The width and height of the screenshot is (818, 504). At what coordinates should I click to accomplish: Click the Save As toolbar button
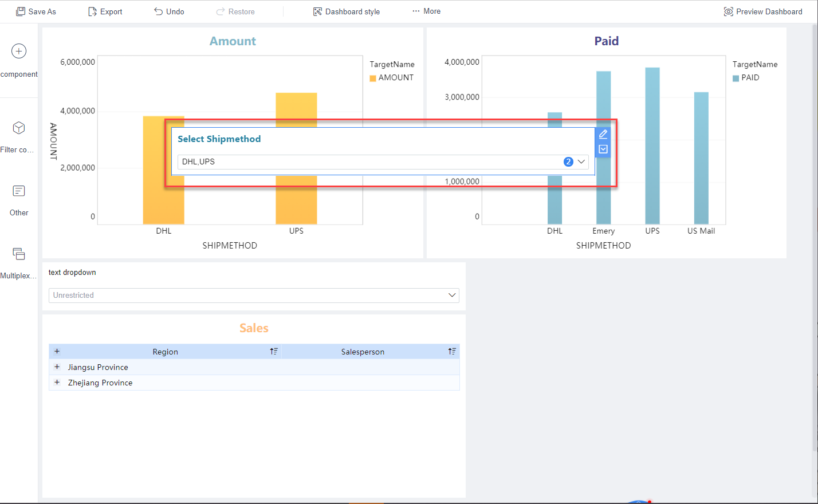pos(36,11)
